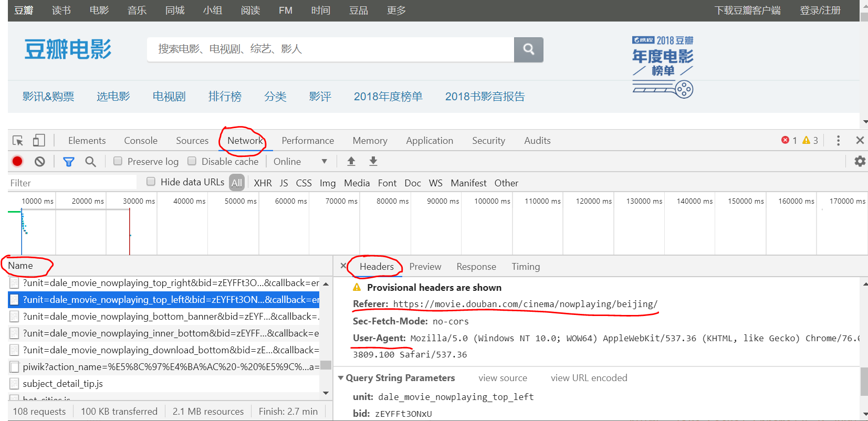Click the red error count indicator
This screenshot has height=421, width=868.
789,140
